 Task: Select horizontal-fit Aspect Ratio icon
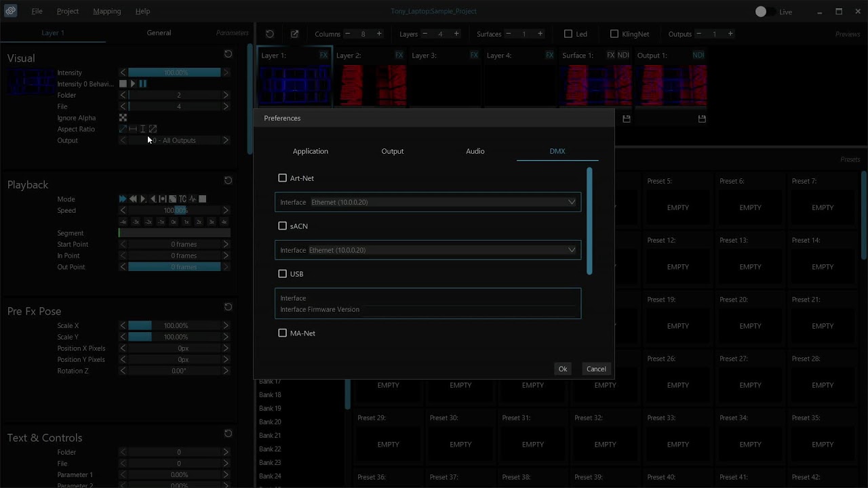point(133,129)
